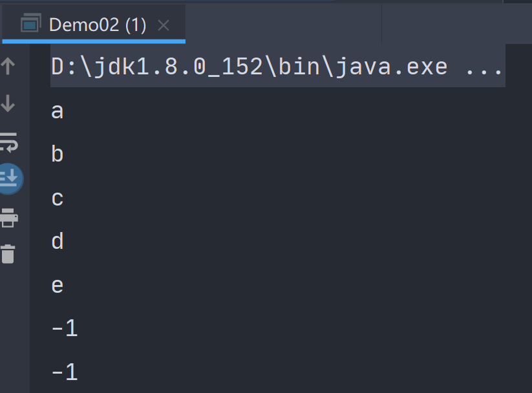Expand the folded java.exe command ellipsis
This screenshot has height=393, width=532.
point(484,67)
